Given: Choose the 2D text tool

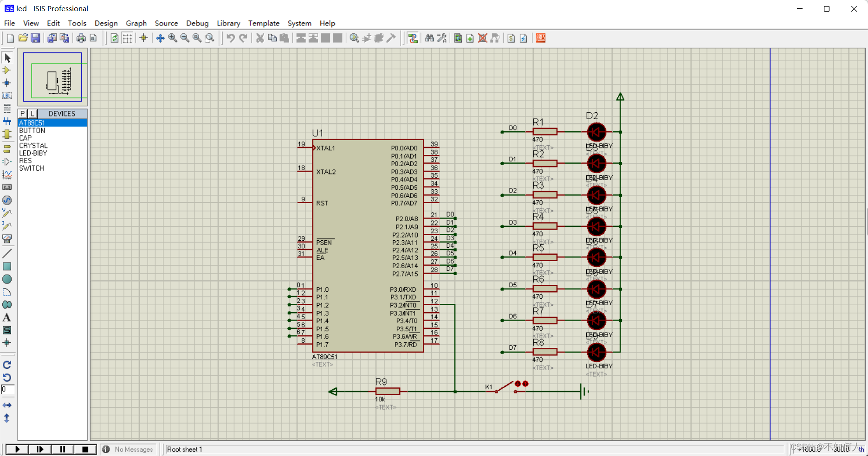Looking at the screenshot, I should coord(7,318).
